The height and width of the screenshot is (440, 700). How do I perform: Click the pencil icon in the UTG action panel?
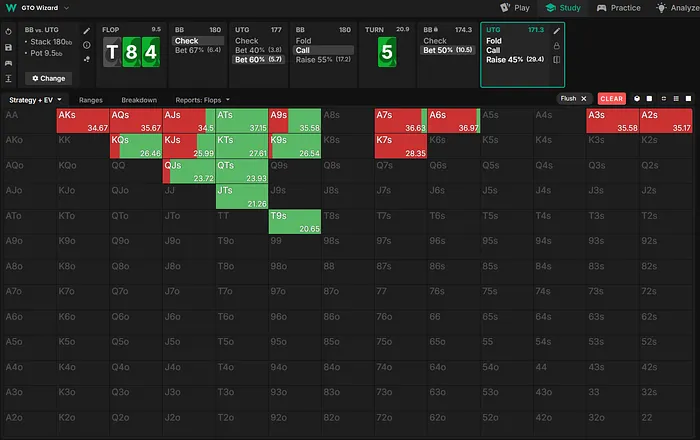(557, 31)
